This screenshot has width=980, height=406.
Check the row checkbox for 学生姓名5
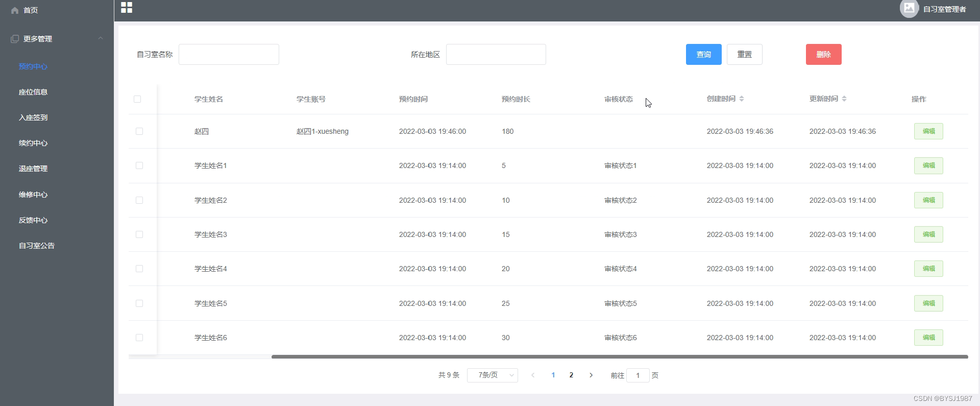tap(139, 303)
